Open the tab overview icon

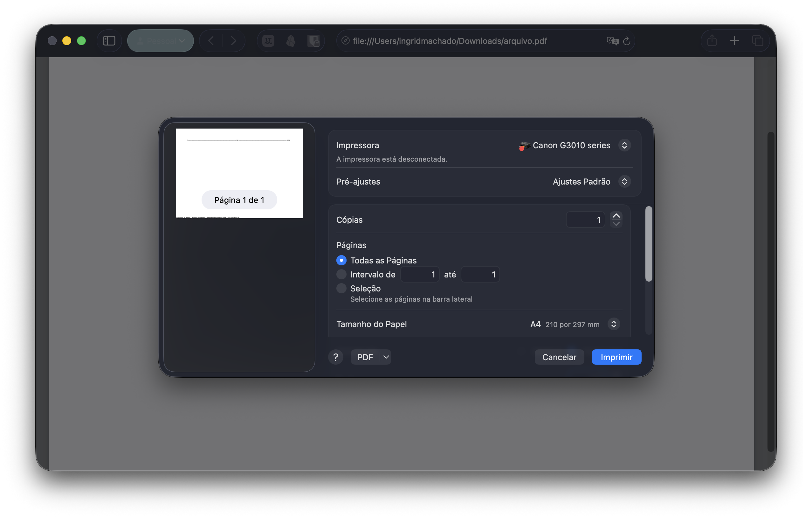[757, 41]
